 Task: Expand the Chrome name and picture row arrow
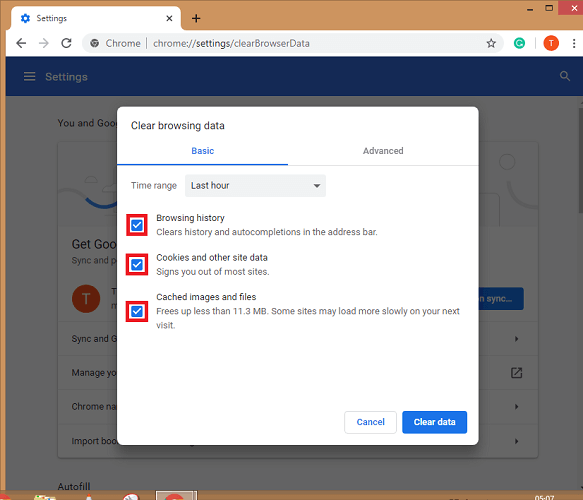click(x=516, y=407)
